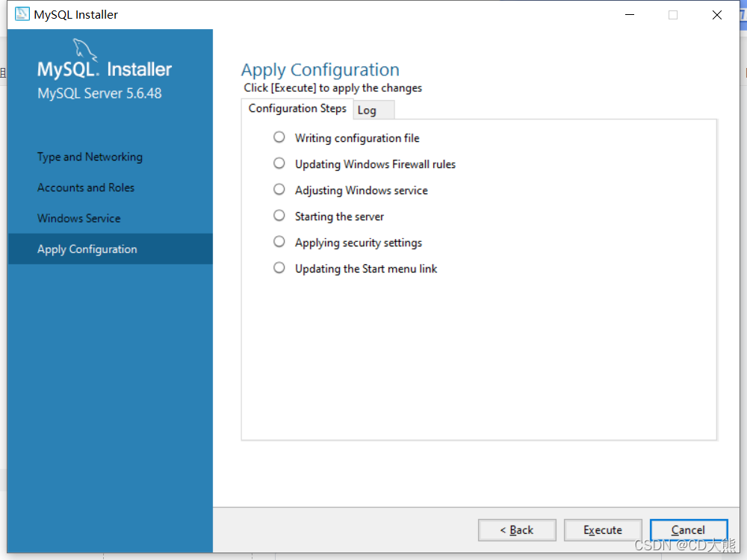Open the Configuration Steps tab

pyautogui.click(x=297, y=108)
